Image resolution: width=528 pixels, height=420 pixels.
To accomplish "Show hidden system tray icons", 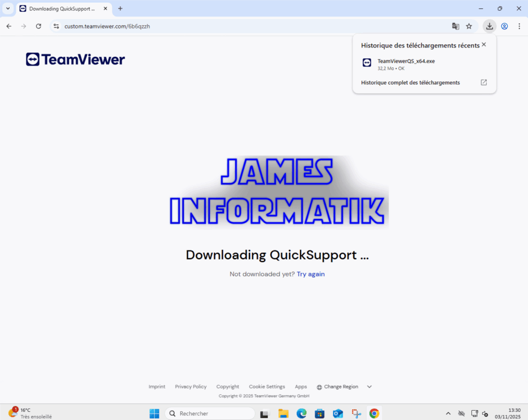I will 448,413.
